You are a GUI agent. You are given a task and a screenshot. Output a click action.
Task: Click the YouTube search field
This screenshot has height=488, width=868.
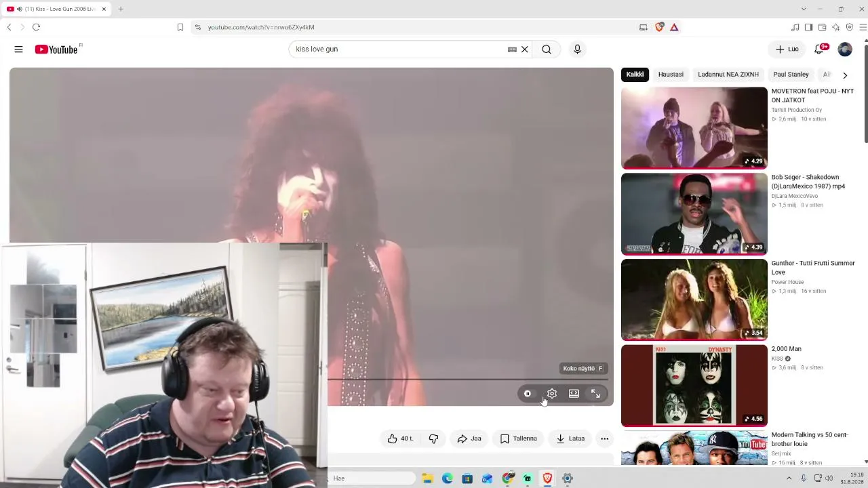coord(401,49)
